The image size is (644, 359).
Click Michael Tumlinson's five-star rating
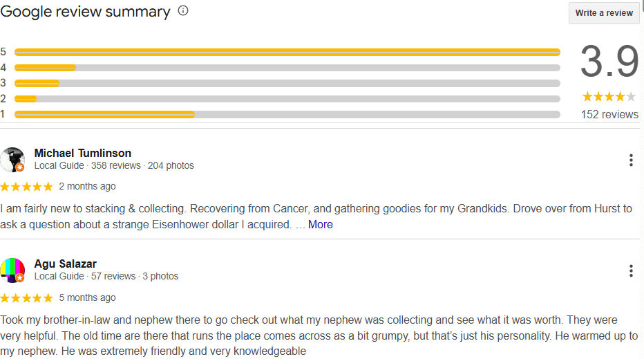[26, 187]
